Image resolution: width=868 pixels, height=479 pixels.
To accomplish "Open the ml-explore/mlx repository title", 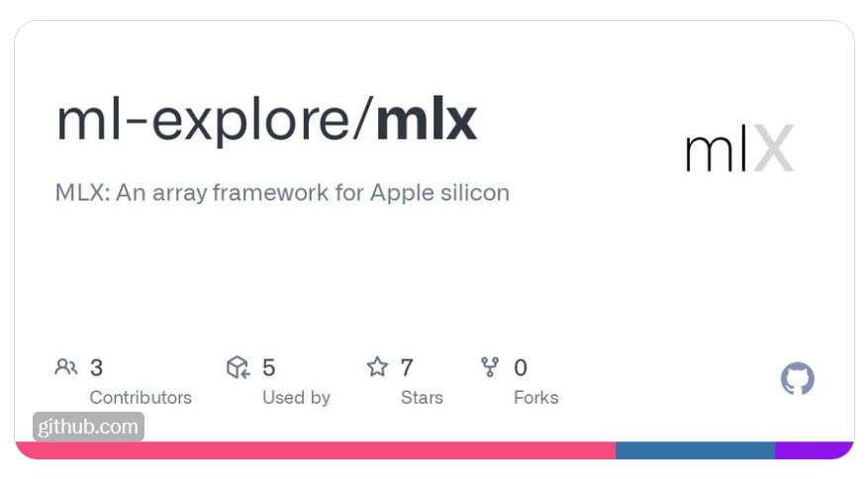I will point(266,120).
